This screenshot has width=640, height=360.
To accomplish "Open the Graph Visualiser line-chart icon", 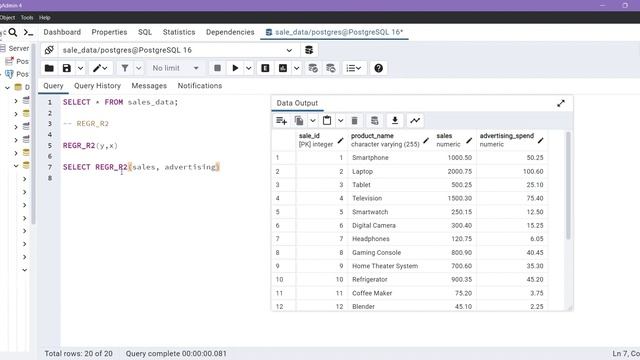I will tap(415, 120).
